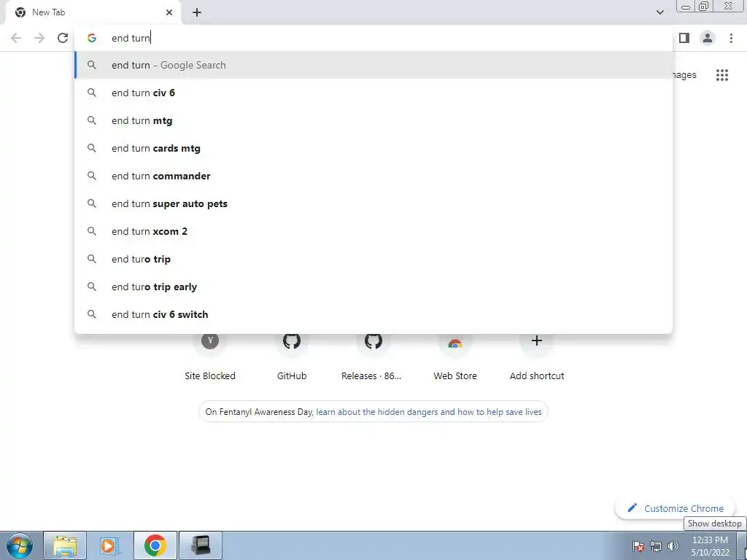Open the black device taskbar app
The image size is (747, 560).
[x=201, y=545]
